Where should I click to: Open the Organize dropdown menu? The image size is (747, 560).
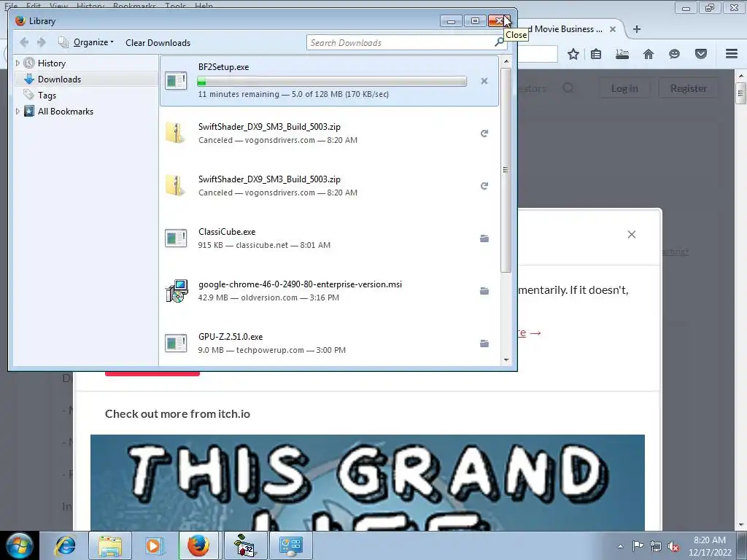click(86, 42)
